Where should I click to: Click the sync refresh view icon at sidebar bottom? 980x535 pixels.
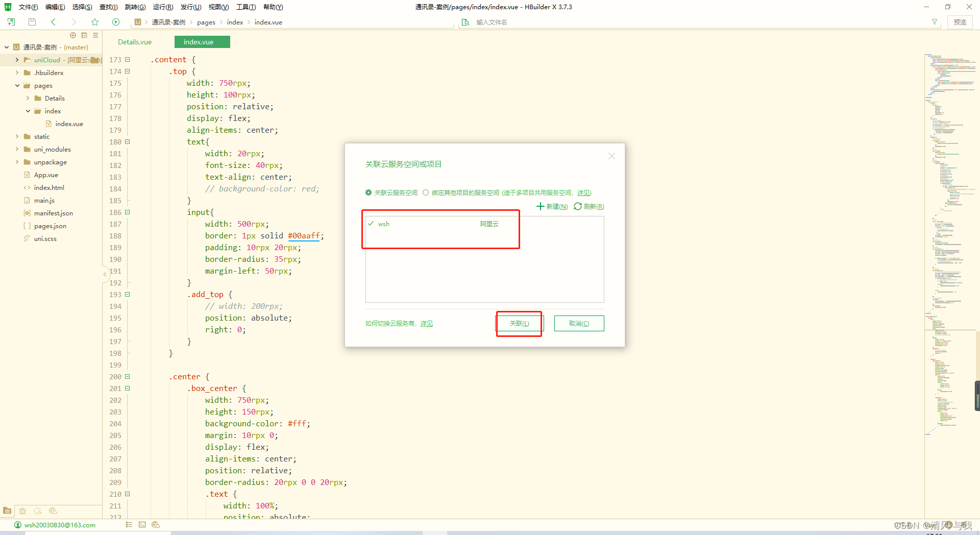pos(38,510)
